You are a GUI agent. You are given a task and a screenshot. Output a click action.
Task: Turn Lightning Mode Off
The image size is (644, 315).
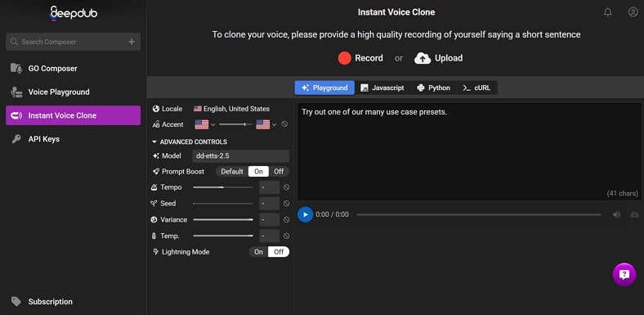(279, 252)
